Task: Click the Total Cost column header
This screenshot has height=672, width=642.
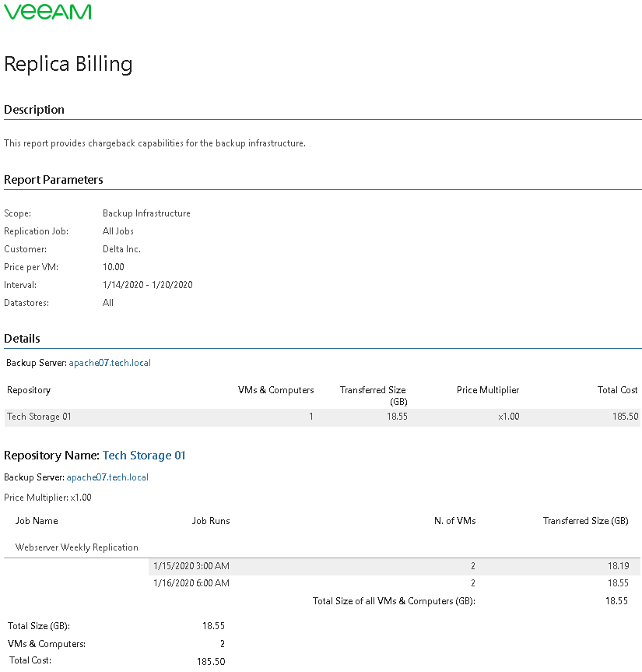Action: 617,390
